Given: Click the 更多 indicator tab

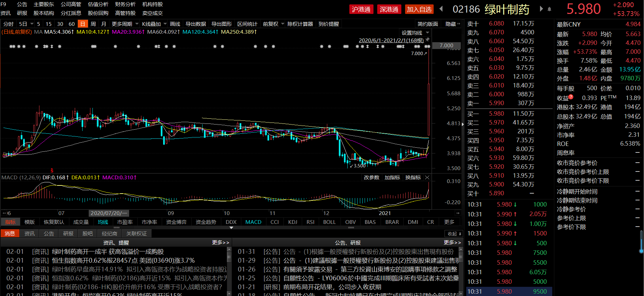Looking at the screenshot, I should click(449, 222).
